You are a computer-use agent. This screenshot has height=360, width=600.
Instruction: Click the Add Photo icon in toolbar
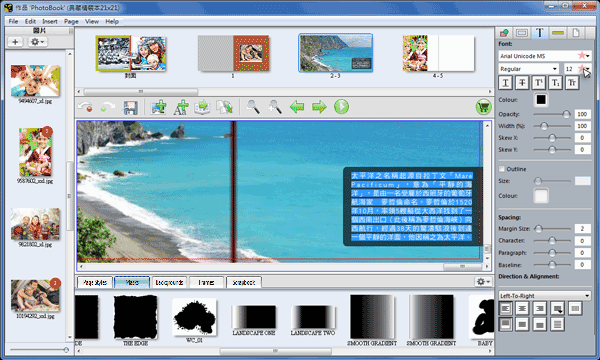click(x=158, y=107)
